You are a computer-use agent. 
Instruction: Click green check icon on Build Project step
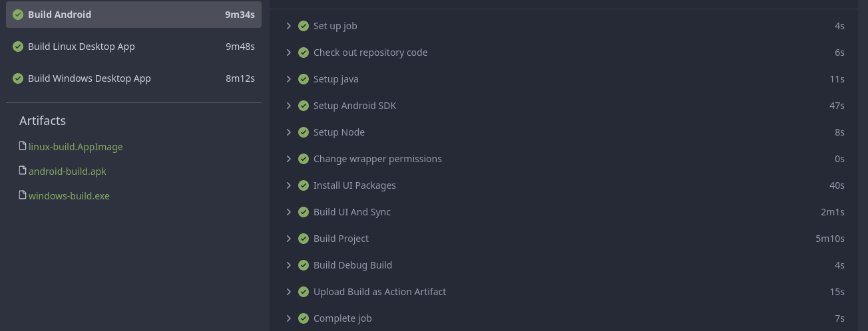(304, 239)
